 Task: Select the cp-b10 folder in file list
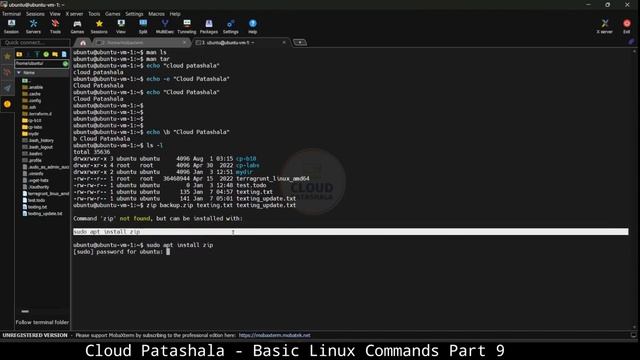tap(32, 120)
